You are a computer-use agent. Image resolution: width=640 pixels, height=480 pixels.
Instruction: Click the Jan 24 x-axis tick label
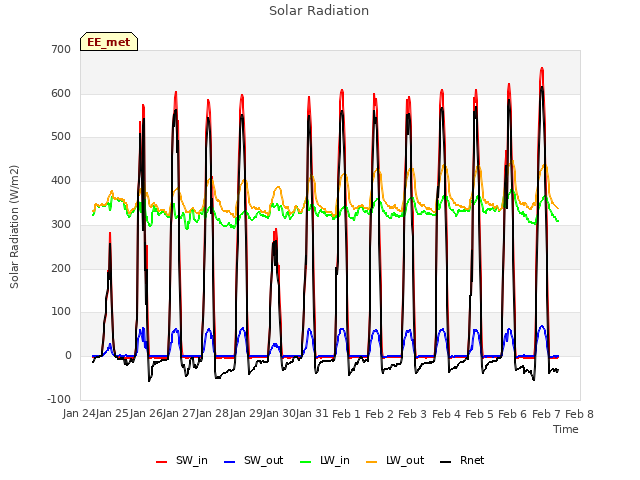(x=80, y=414)
